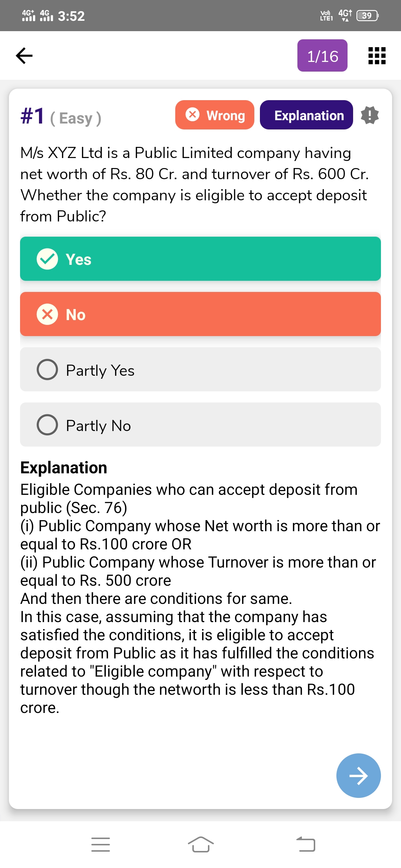Tap the checkmark icon on the Yes option
401x868 pixels.
[48, 259]
